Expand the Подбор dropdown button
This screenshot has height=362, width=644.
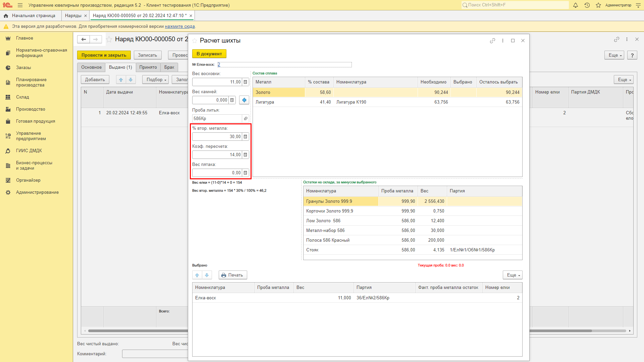[156, 80]
